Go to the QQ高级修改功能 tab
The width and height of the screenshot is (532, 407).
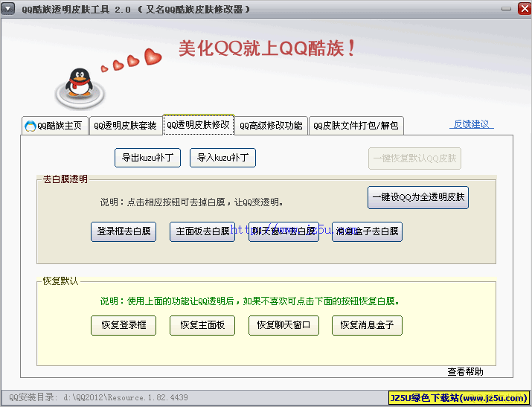271,126
